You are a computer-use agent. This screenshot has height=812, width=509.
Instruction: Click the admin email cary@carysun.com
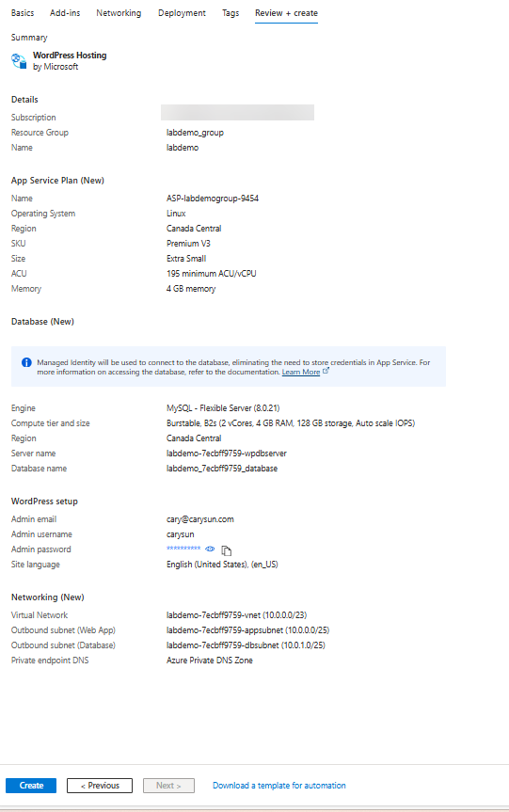coord(199,519)
